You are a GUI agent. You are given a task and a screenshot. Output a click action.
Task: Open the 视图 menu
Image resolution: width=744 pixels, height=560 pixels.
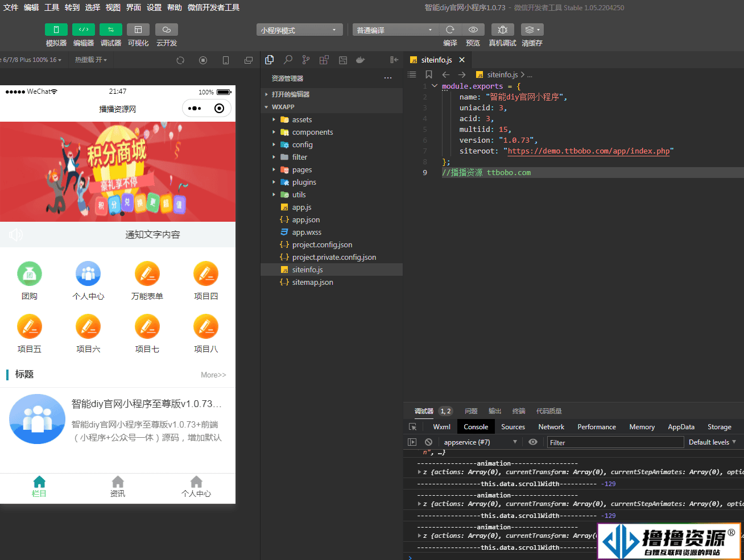click(113, 7)
